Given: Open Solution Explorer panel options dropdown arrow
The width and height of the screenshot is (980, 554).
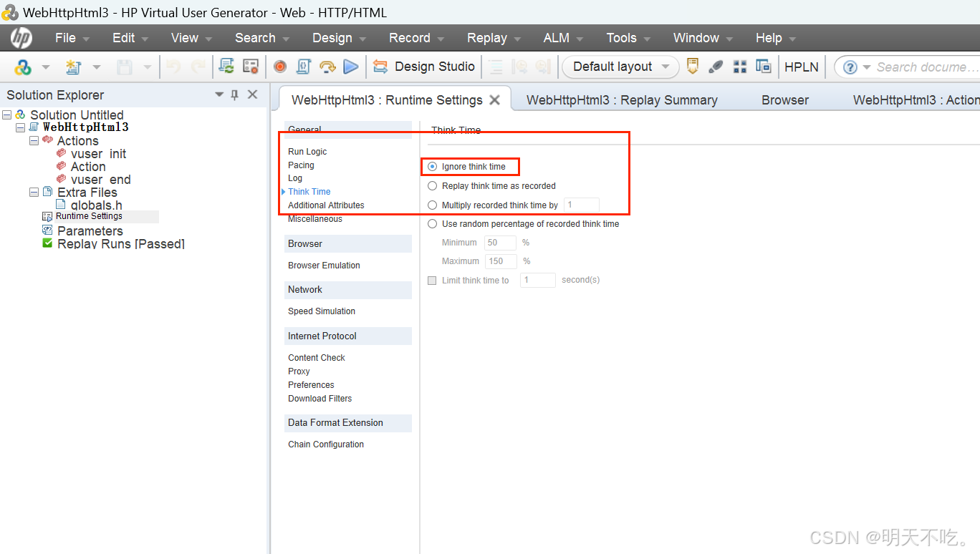Looking at the screenshot, I should 219,94.
